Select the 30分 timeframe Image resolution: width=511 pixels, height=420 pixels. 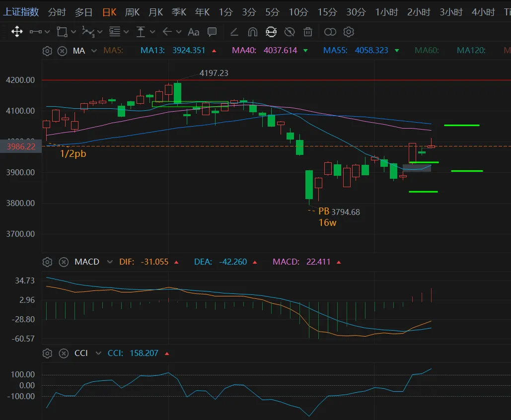(x=356, y=12)
